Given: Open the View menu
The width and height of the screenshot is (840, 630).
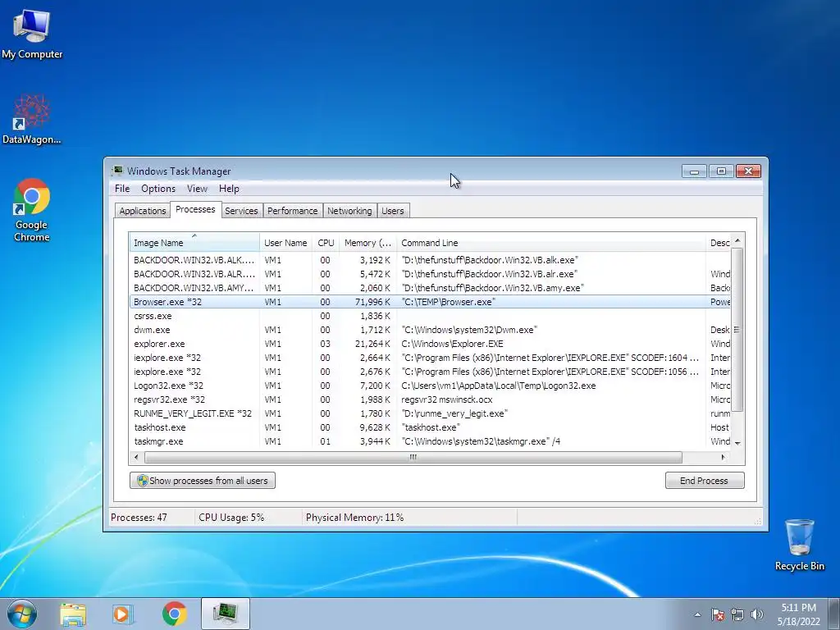Looking at the screenshot, I should point(197,189).
